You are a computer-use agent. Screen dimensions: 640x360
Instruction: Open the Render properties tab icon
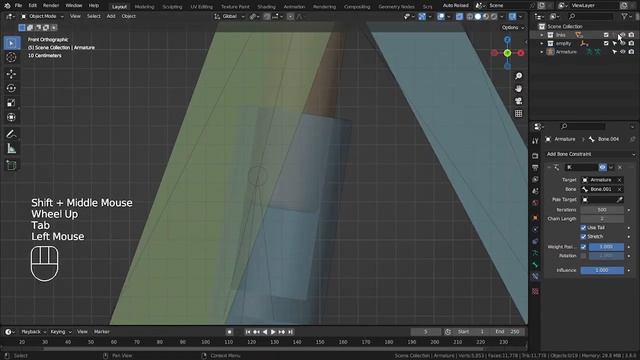point(535,156)
